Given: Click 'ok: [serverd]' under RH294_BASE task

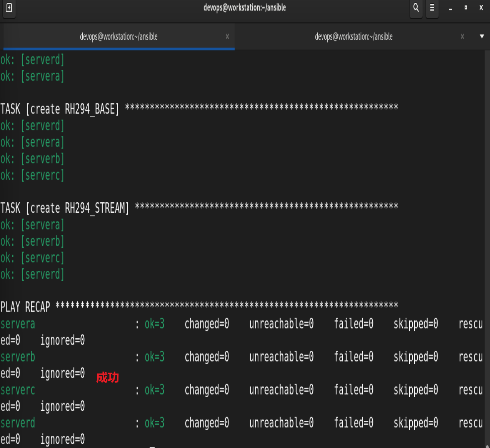Looking at the screenshot, I should (32, 126).
